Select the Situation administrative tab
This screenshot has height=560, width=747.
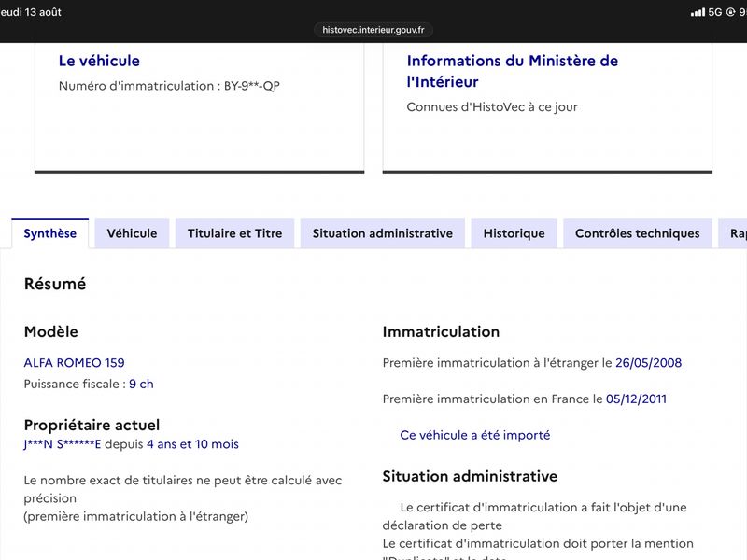point(383,233)
